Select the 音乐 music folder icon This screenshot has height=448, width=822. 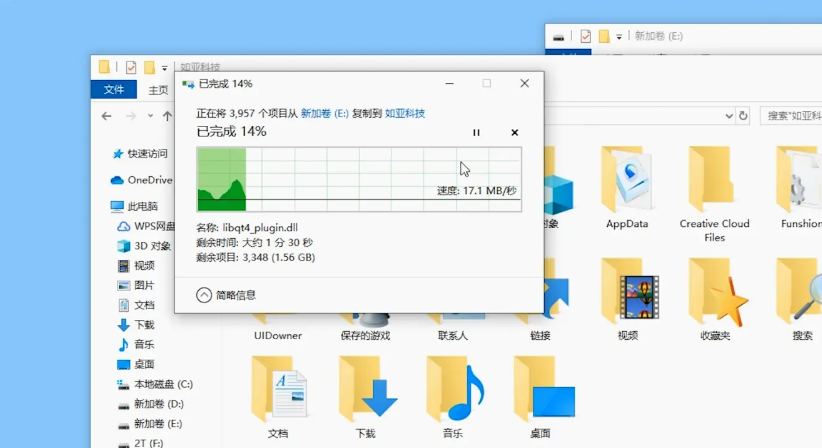coord(451,392)
